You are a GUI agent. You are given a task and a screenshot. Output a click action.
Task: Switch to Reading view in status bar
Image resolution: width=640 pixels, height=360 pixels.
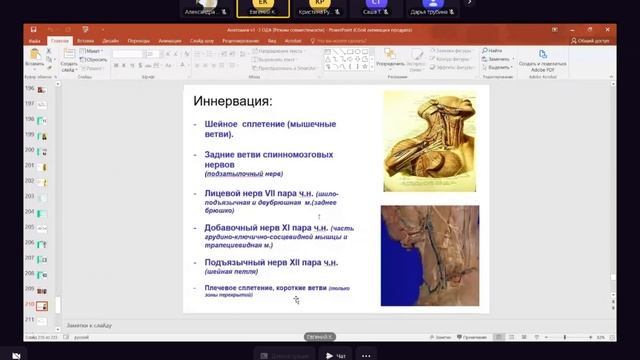524,337
